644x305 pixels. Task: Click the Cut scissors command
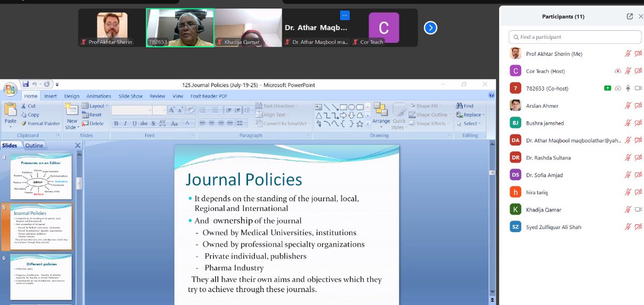click(28, 106)
